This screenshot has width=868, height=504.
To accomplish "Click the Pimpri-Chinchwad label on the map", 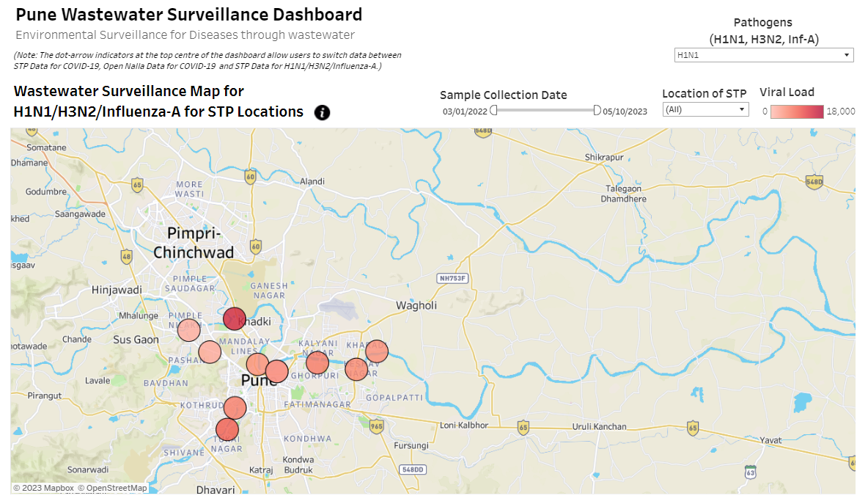I will (194, 243).
